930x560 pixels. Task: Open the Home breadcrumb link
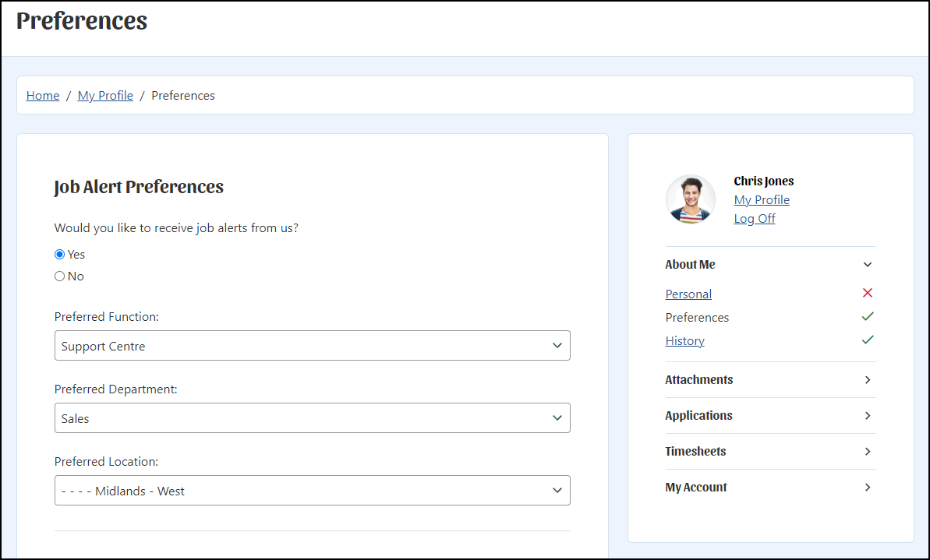[42, 95]
